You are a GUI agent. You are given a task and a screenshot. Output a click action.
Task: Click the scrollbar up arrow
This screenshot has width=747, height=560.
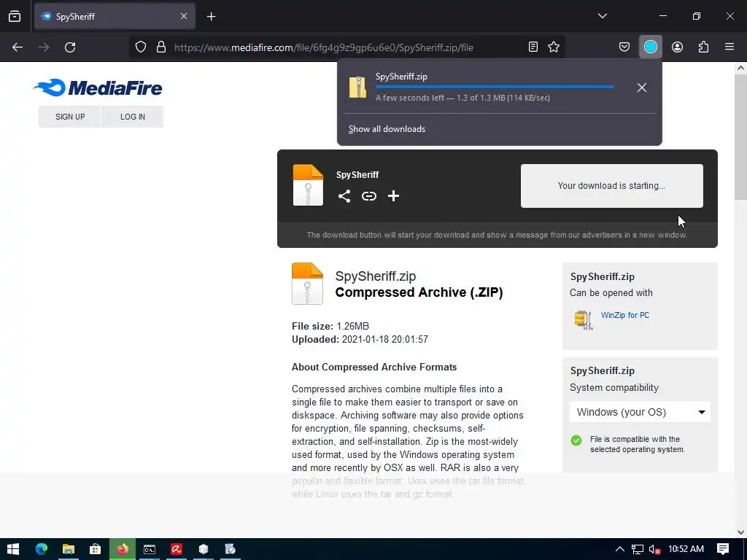click(x=740, y=68)
